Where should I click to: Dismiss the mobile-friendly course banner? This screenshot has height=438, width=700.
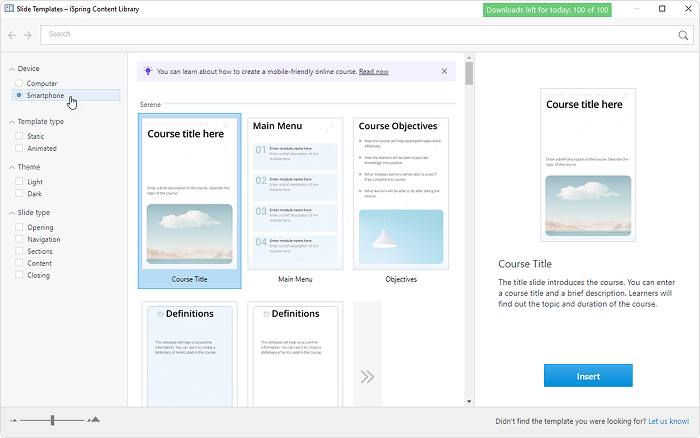tap(444, 71)
